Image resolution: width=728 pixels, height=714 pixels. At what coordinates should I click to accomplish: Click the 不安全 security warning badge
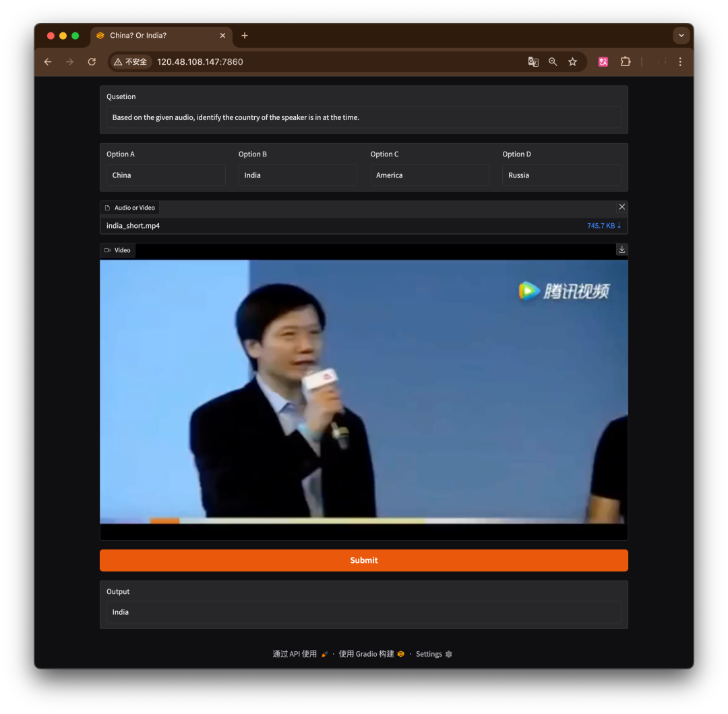131,62
